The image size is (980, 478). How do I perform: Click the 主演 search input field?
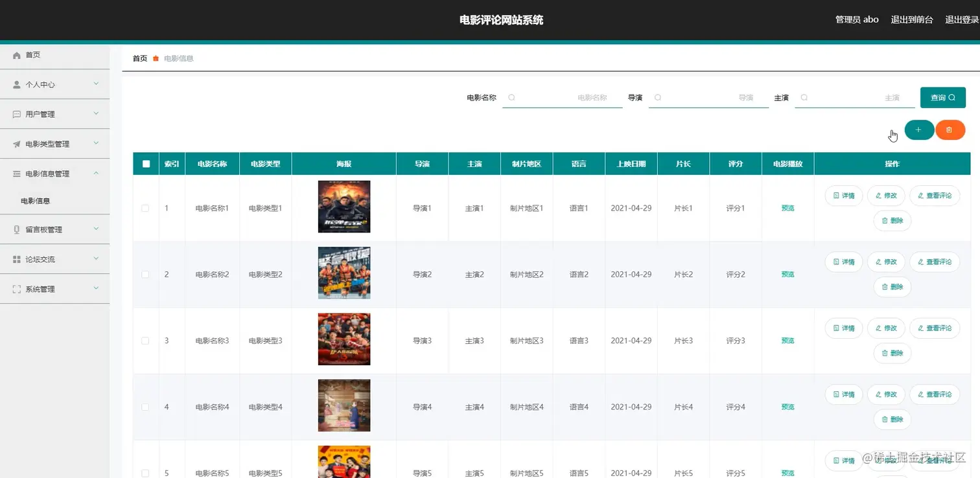click(855, 98)
